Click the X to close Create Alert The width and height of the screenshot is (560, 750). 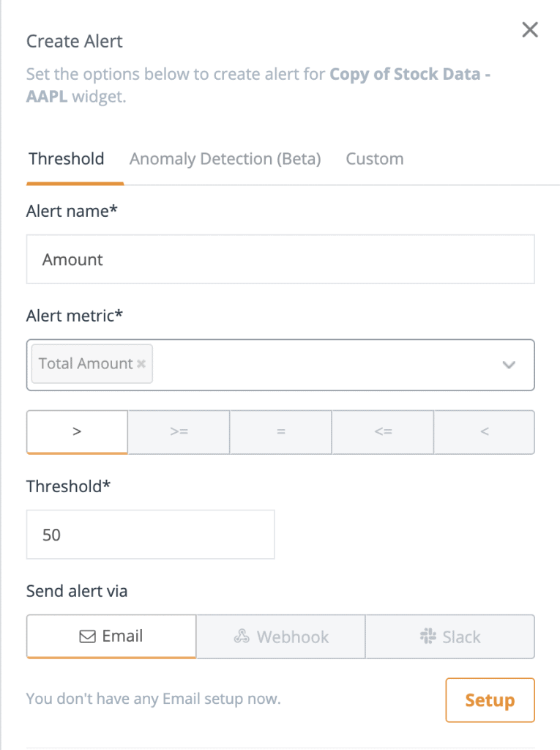pos(529,29)
